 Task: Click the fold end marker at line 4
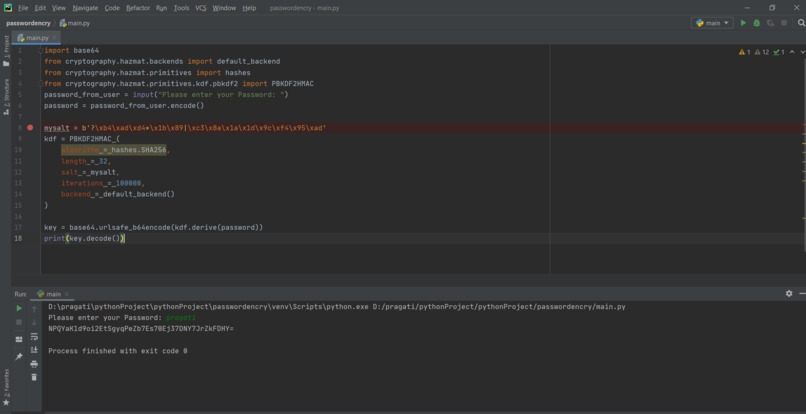point(41,83)
